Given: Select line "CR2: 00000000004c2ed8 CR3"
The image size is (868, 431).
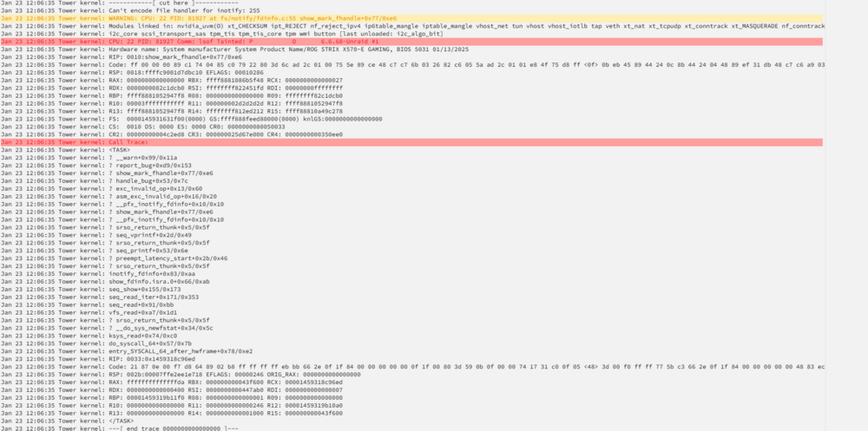Looking at the screenshot, I should click(172, 134).
